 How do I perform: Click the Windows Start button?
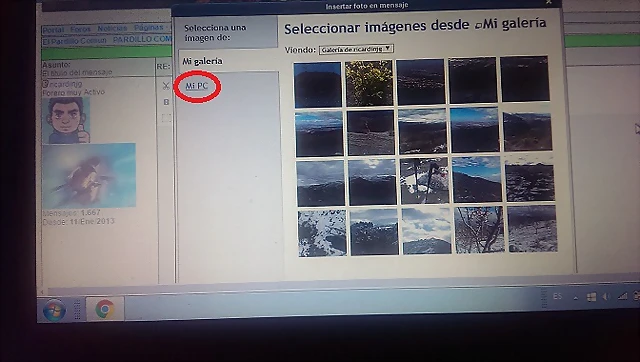point(54,311)
